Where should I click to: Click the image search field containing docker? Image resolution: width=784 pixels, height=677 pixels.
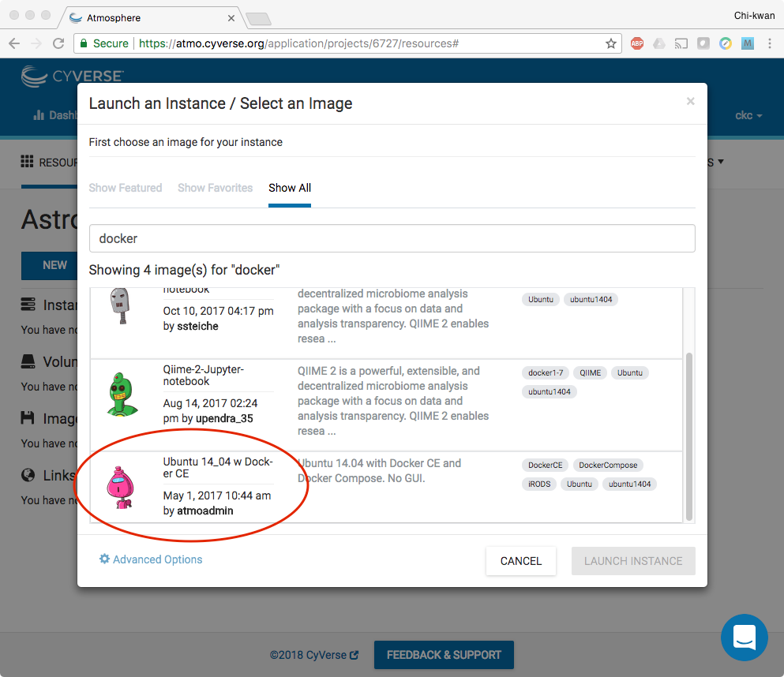point(392,238)
